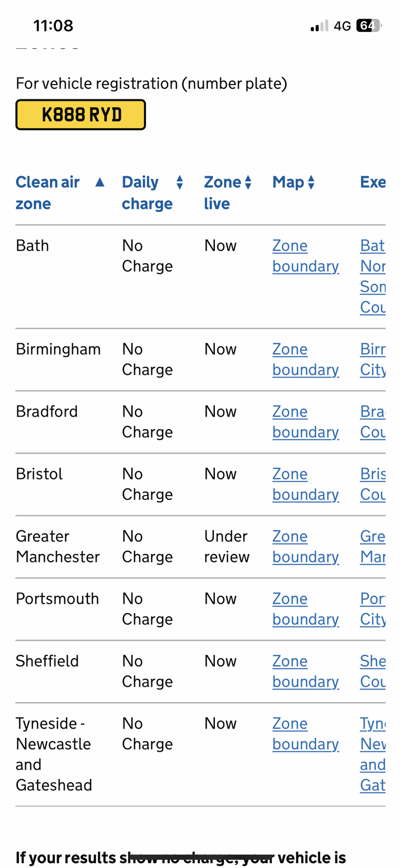Tap the K888 RYD number plate
The image size is (401, 868).
(x=81, y=115)
